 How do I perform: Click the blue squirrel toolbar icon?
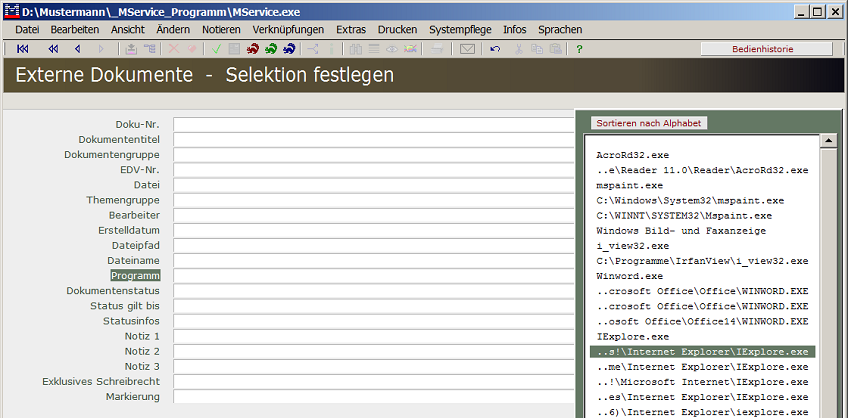point(289,49)
